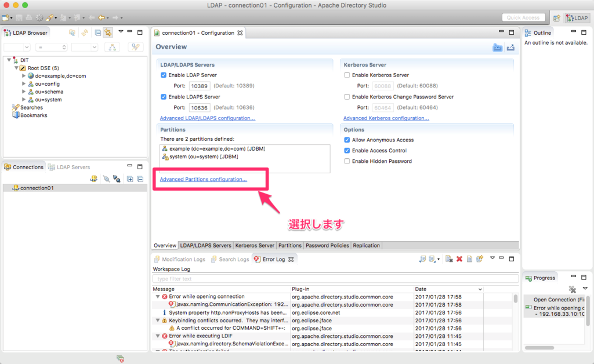
Task: Open the Password Policies tab
Action: (x=327, y=246)
